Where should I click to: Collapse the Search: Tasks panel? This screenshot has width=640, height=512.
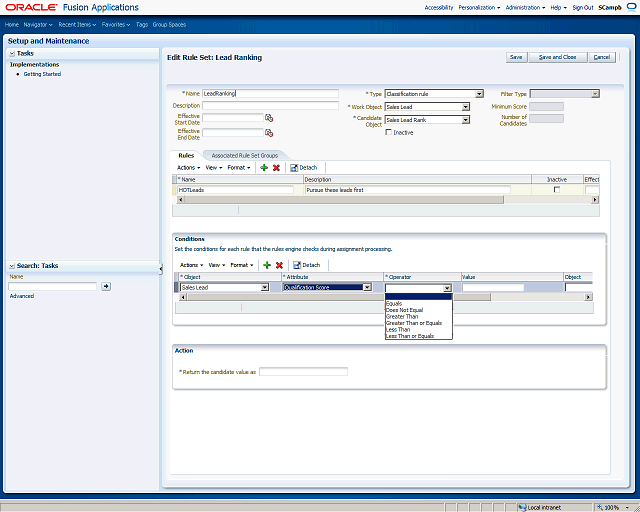pos(12,266)
